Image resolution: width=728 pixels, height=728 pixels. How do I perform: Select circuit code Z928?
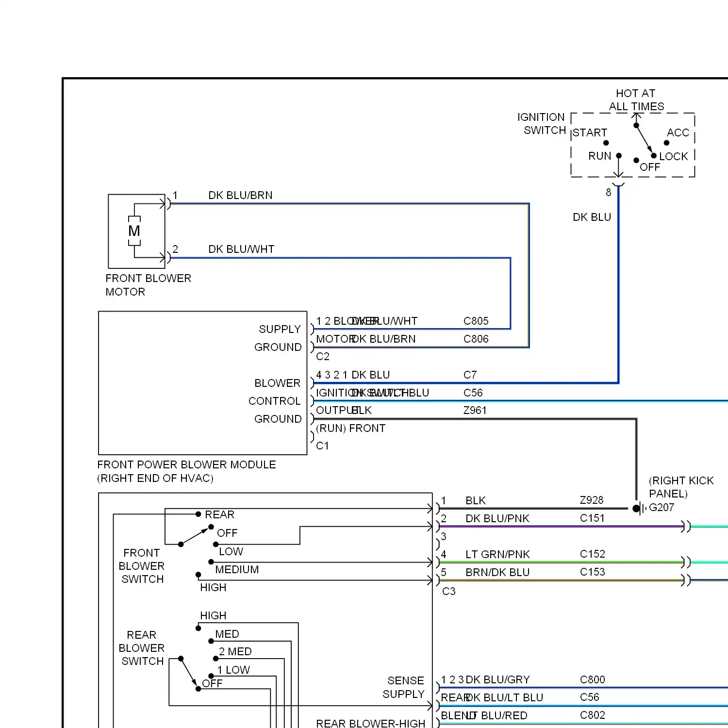click(x=592, y=500)
